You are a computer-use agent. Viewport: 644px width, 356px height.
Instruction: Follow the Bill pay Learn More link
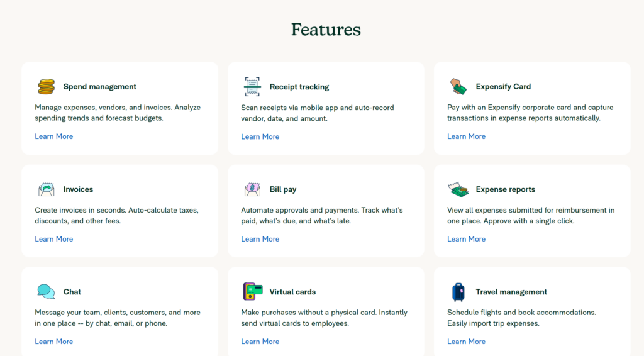(260, 239)
